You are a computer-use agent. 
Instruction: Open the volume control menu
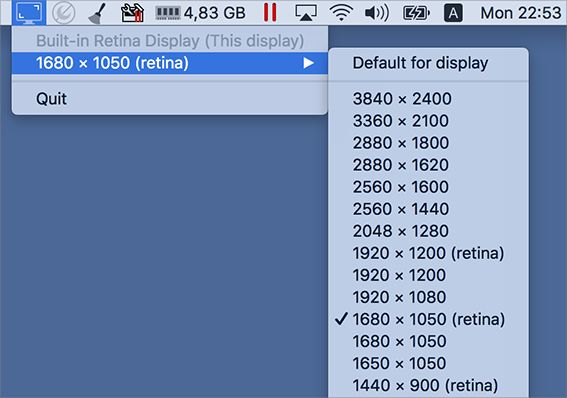377,13
